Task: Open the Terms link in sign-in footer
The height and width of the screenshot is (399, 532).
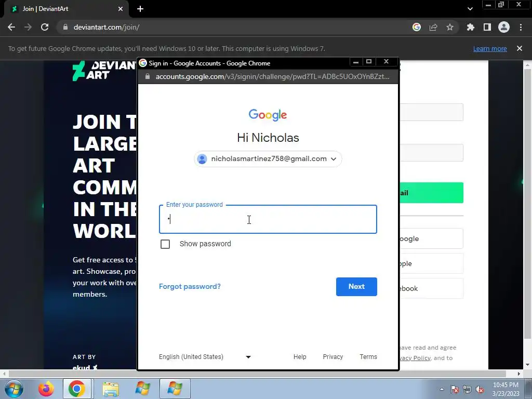Action: [368, 356]
